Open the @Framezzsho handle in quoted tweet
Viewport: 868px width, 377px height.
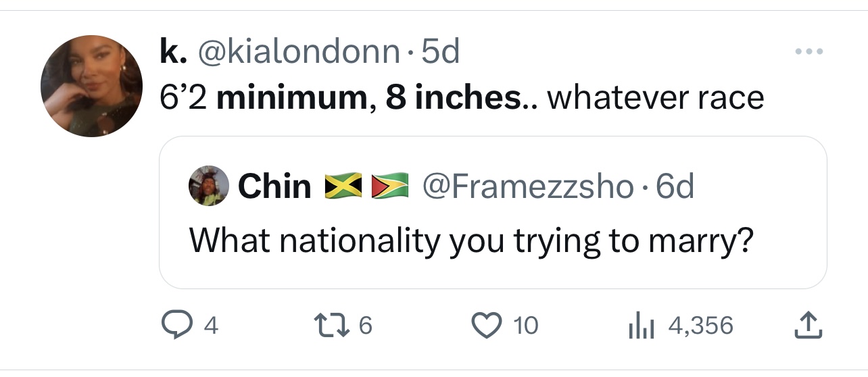coord(528,186)
